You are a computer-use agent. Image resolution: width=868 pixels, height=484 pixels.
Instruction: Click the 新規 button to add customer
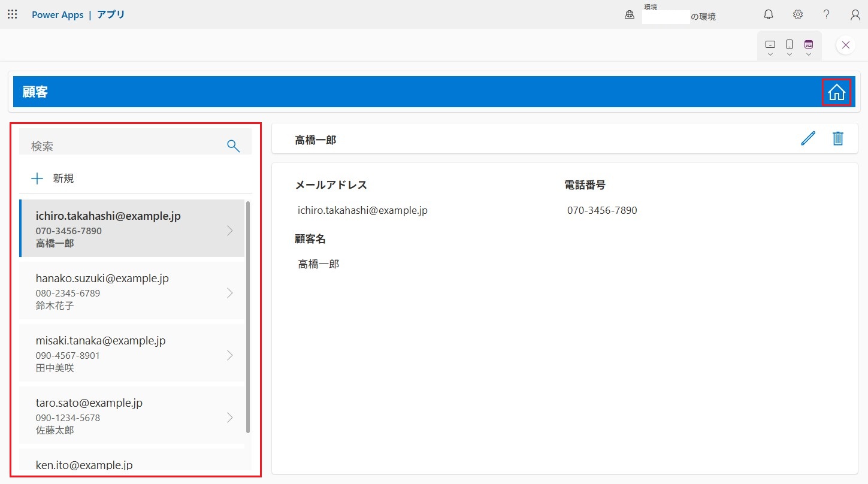(53, 178)
